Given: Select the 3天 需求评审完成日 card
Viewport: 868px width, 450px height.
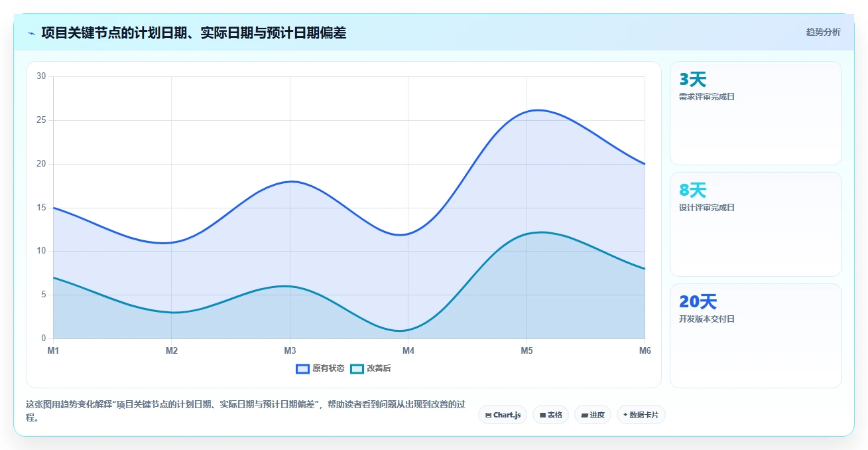Looking at the screenshot, I should (x=756, y=113).
